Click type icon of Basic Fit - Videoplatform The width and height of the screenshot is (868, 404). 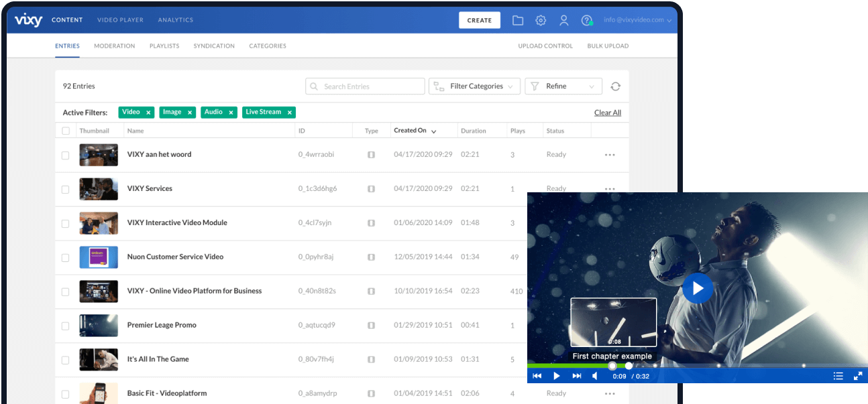(371, 394)
